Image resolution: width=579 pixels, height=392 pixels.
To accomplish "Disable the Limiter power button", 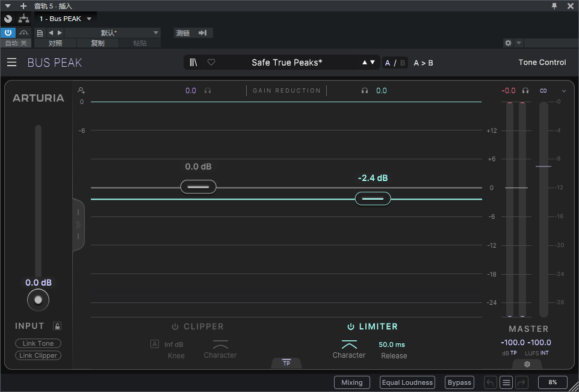I will tap(351, 326).
